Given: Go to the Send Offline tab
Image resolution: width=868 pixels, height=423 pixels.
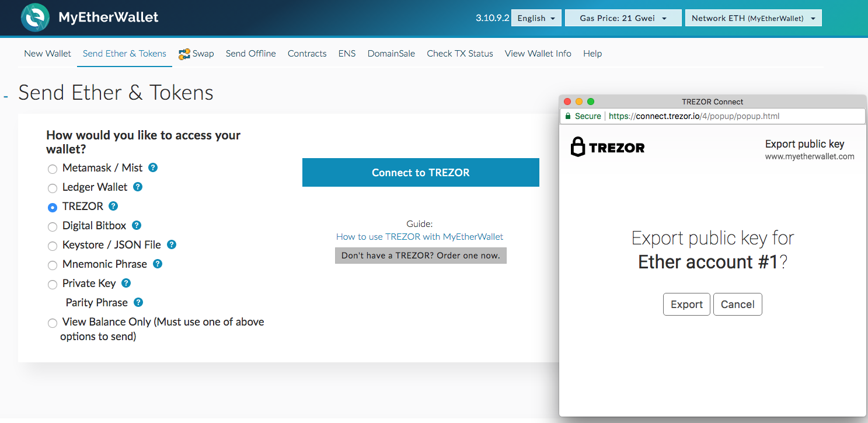Looking at the screenshot, I should pos(251,54).
